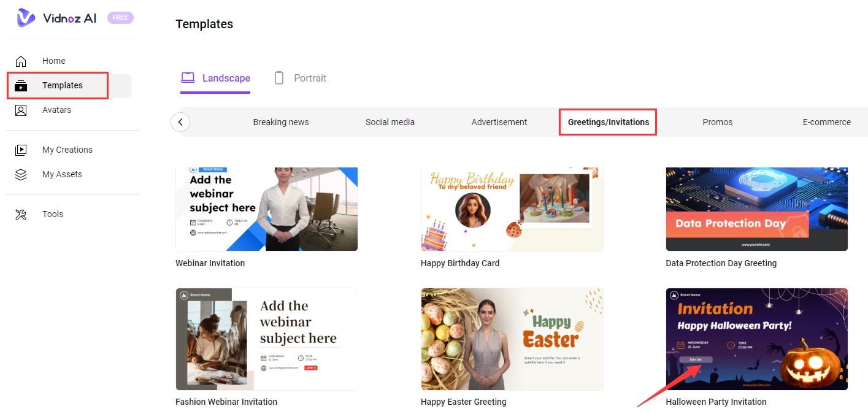868x414 pixels.
Task: Select the Social media category
Action: [390, 122]
